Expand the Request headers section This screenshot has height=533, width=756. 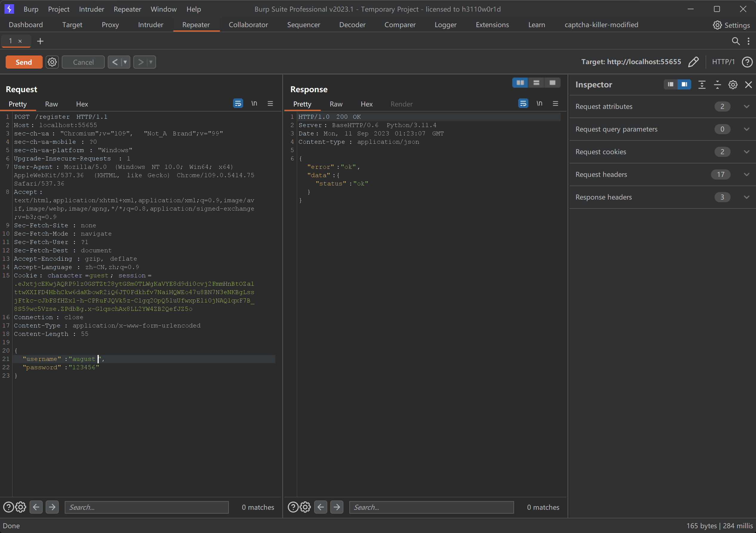point(746,174)
